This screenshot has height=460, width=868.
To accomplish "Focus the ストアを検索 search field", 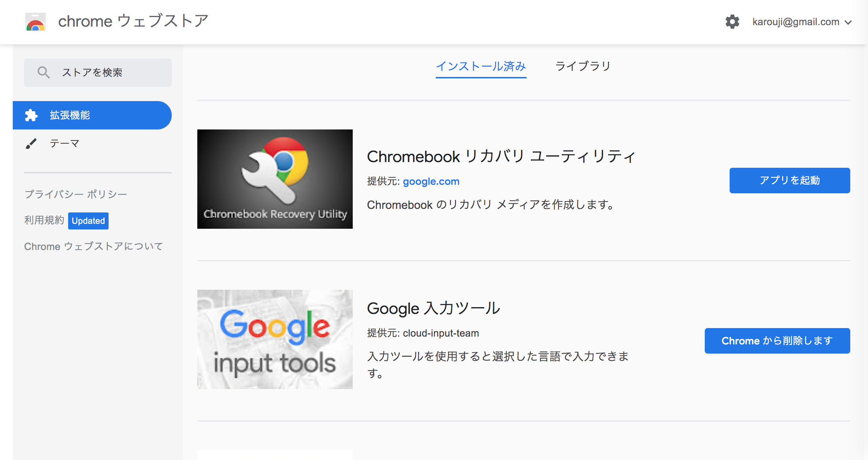I will [x=98, y=73].
